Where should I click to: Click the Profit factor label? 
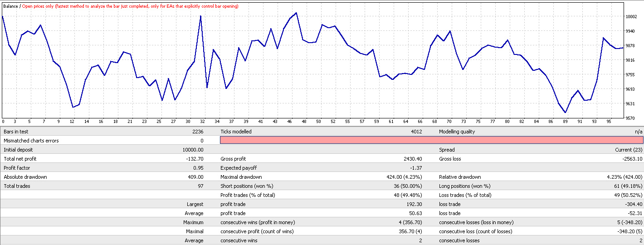click(x=17, y=168)
